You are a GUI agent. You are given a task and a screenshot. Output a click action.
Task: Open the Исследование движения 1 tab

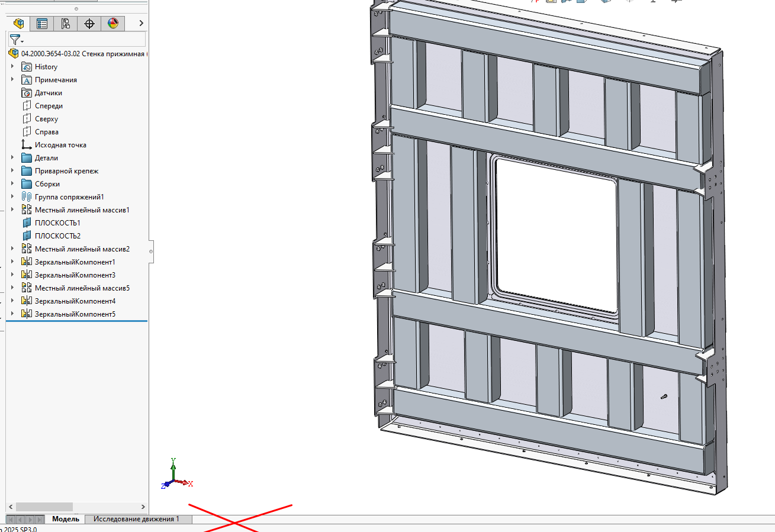click(136, 519)
